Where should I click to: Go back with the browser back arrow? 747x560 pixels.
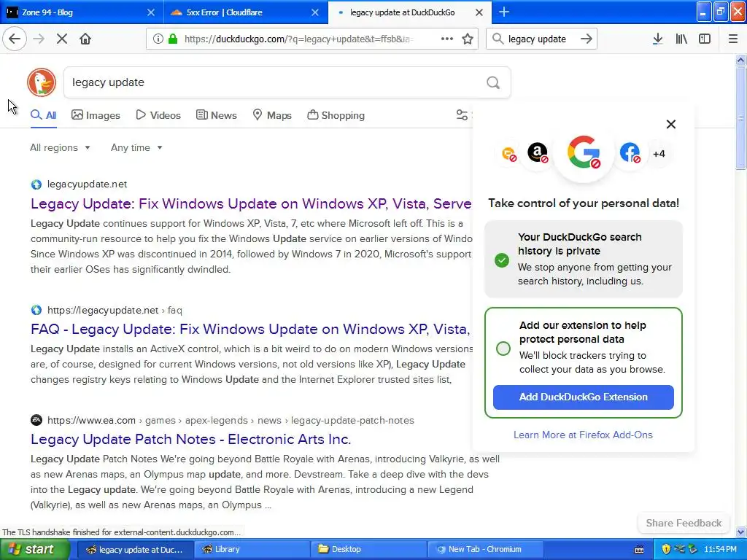click(15, 39)
